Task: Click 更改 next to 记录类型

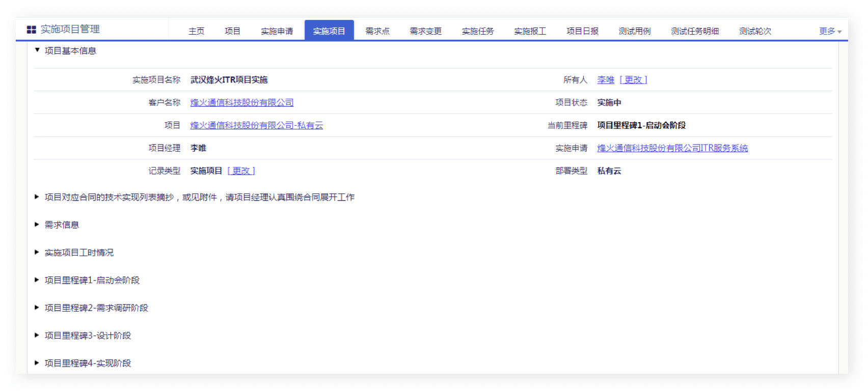Action: click(x=241, y=171)
